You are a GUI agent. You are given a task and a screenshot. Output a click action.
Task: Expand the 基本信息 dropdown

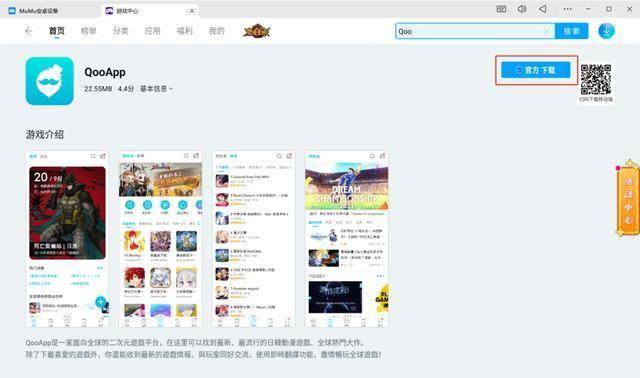pos(156,89)
